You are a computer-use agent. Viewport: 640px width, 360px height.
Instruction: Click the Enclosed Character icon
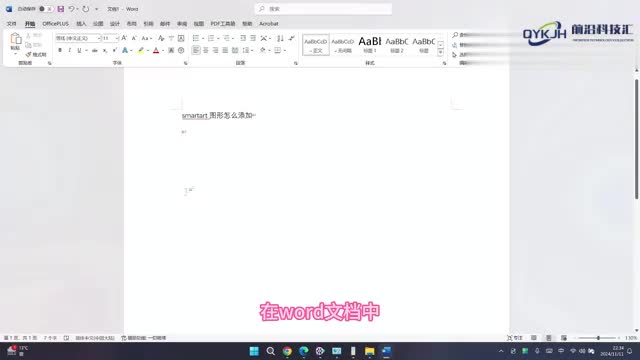pyautogui.click(x=181, y=50)
